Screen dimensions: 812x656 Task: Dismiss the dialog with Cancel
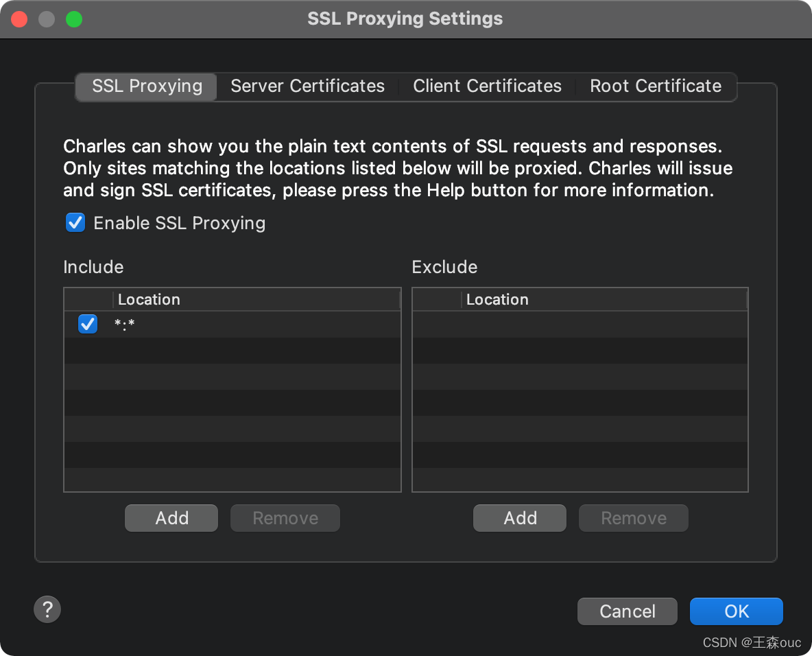click(x=627, y=611)
